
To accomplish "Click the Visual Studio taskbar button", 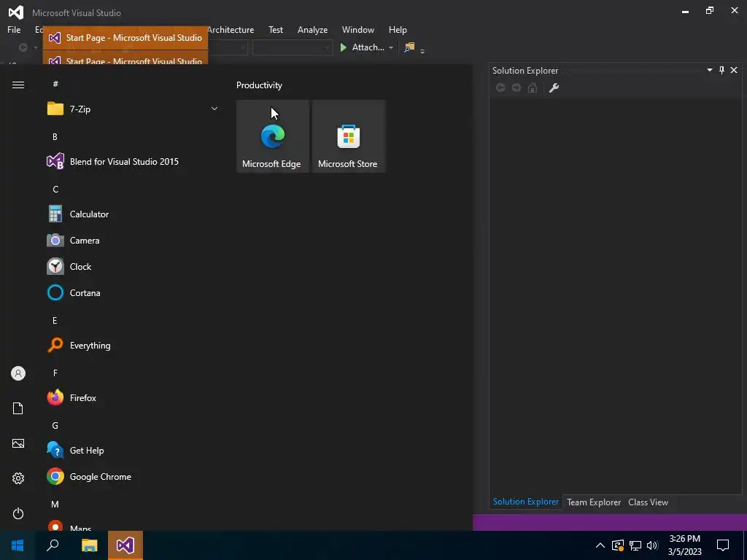I will (125, 545).
